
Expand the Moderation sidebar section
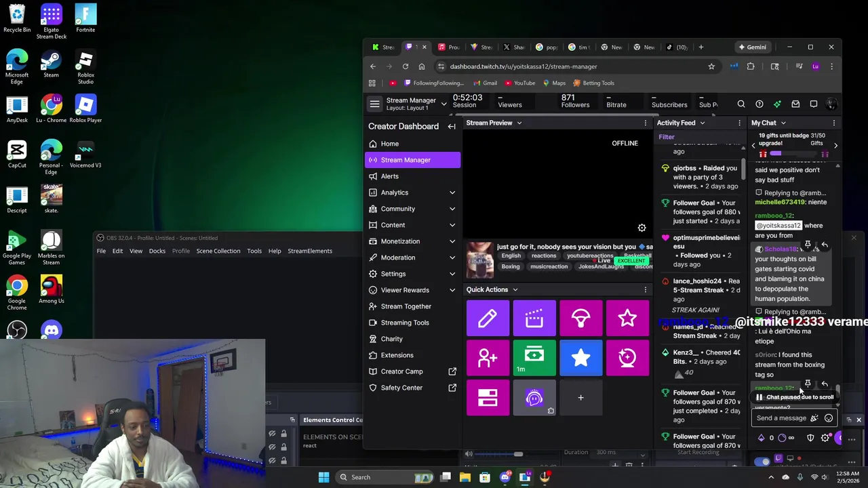(x=452, y=258)
